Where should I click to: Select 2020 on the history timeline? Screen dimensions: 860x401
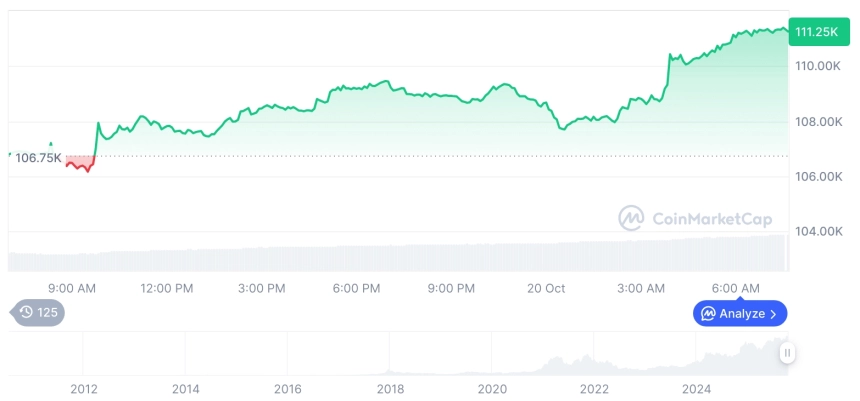click(x=492, y=388)
